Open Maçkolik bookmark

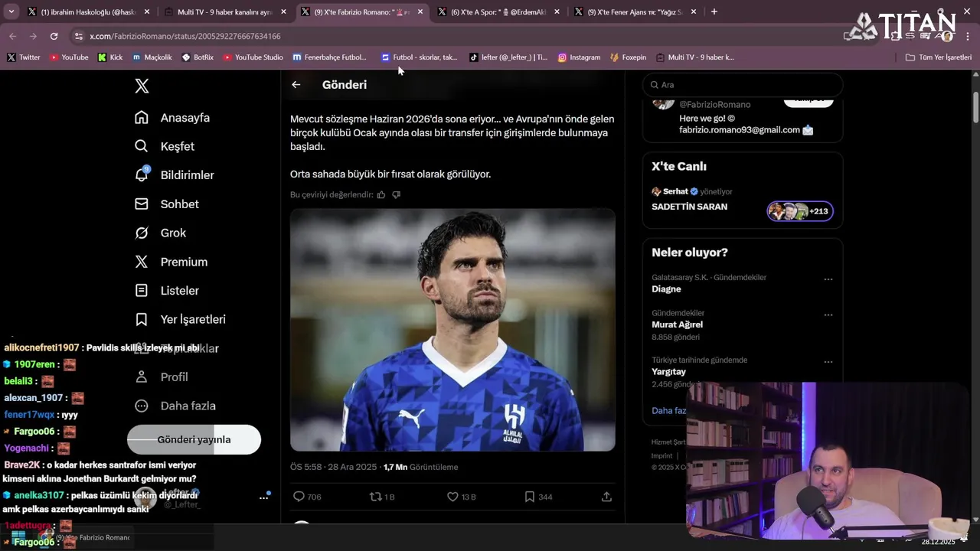[x=152, y=57]
